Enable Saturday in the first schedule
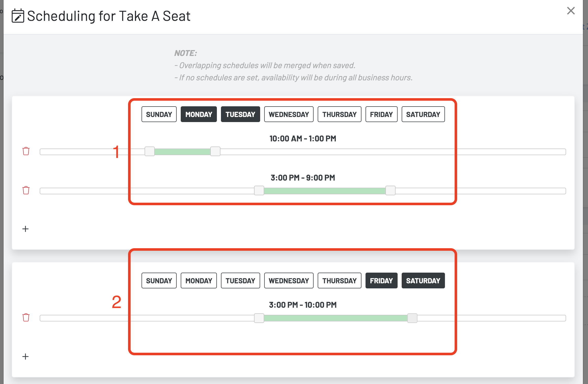This screenshot has height=384, width=588. (423, 114)
